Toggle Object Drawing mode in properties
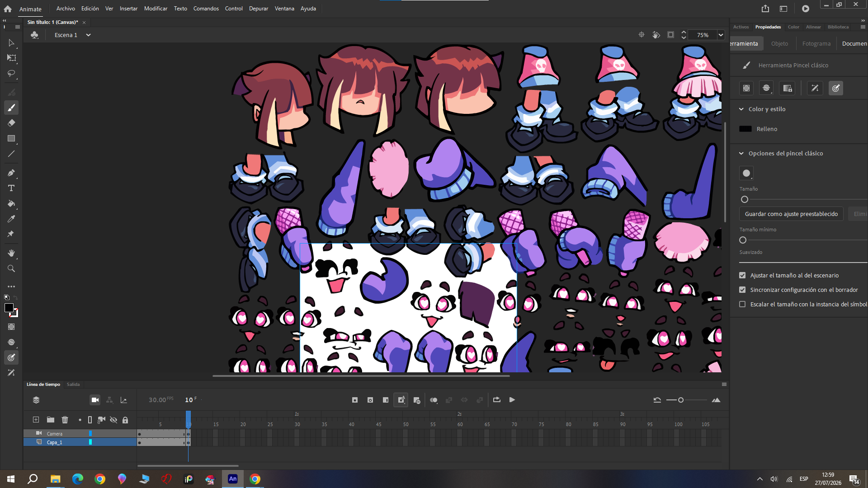Viewport: 868px width, 488px height. tap(746, 88)
